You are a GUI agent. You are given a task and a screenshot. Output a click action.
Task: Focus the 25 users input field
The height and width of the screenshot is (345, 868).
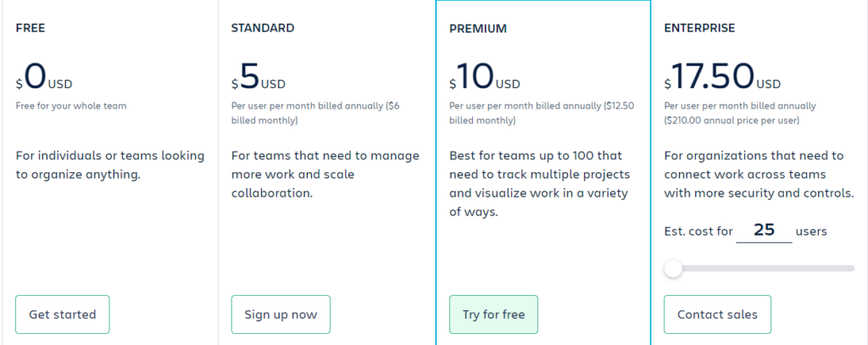click(x=764, y=231)
